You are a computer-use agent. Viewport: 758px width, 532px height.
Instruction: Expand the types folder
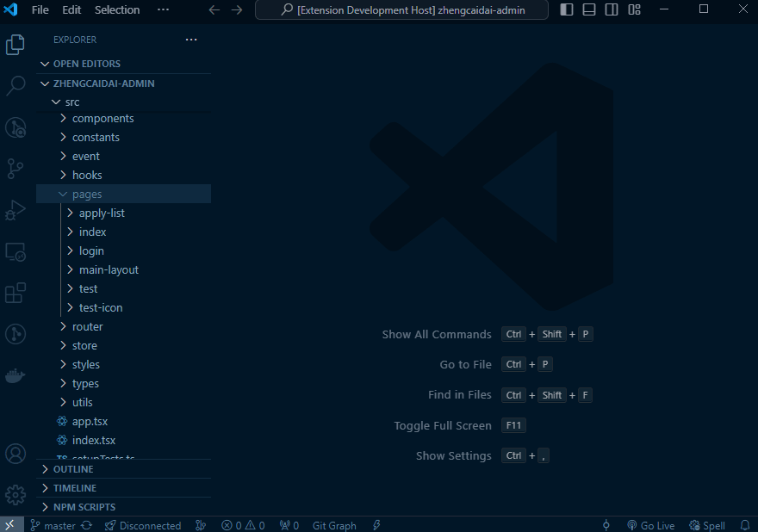coord(124,383)
